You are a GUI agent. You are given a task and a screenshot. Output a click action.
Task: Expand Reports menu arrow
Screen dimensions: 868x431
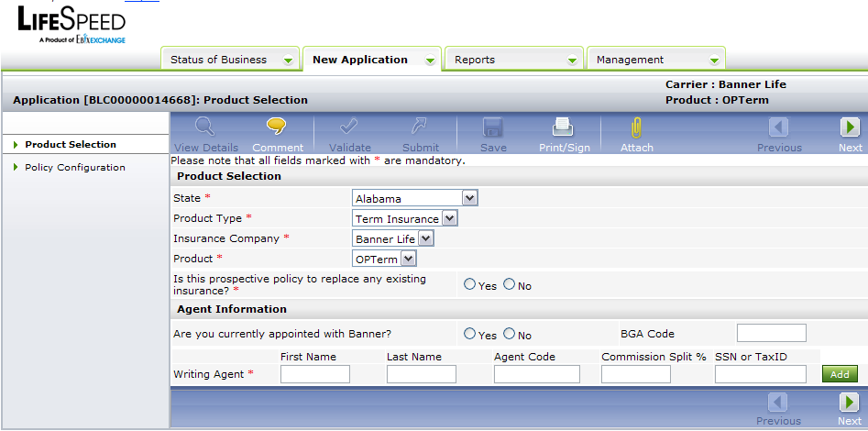tap(572, 61)
